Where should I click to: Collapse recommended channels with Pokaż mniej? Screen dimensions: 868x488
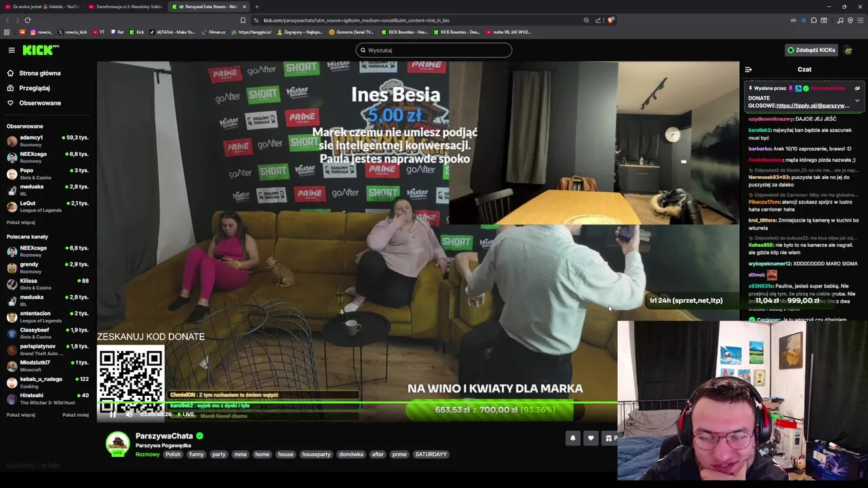tap(75, 415)
